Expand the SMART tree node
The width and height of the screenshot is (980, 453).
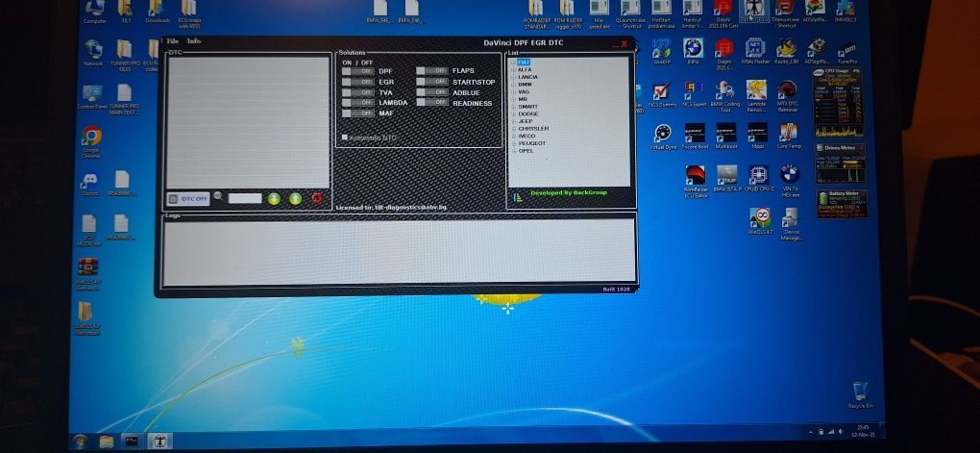pos(514,107)
